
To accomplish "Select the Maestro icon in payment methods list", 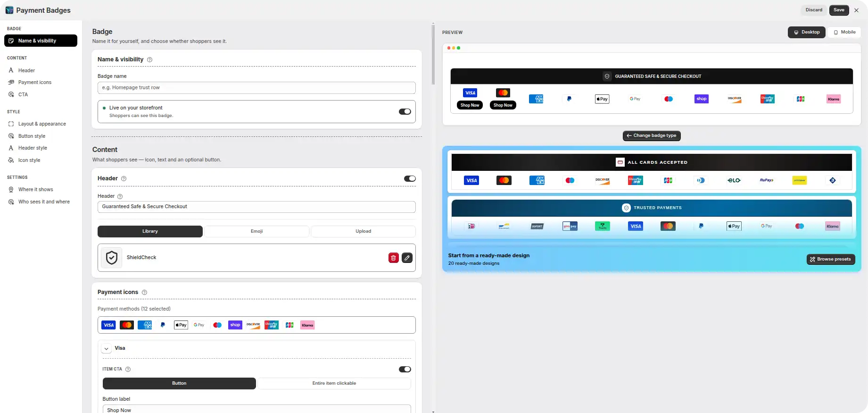I will pos(217,325).
